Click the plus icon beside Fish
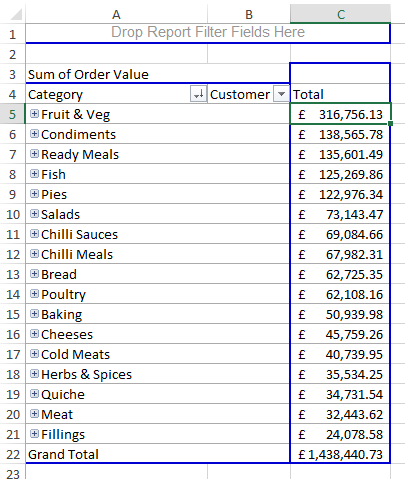 [x=34, y=174]
